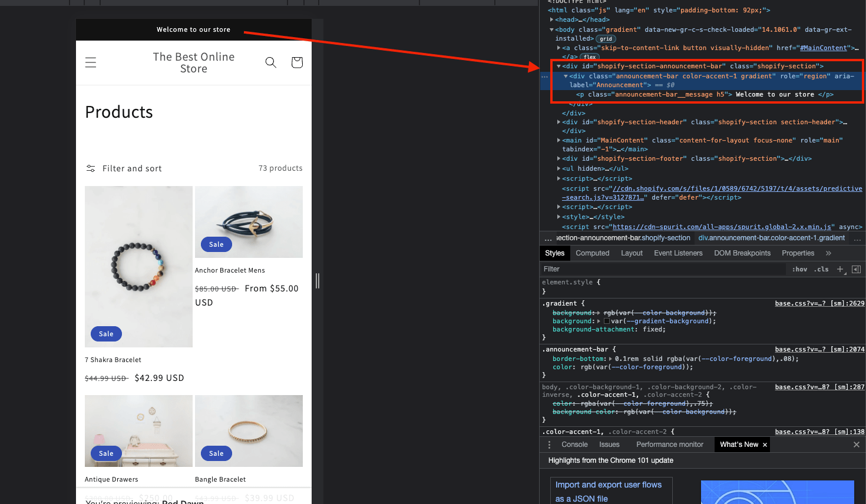Click the sidebar pane toggle icon in Styles
866x504 pixels.
pyautogui.click(x=856, y=269)
